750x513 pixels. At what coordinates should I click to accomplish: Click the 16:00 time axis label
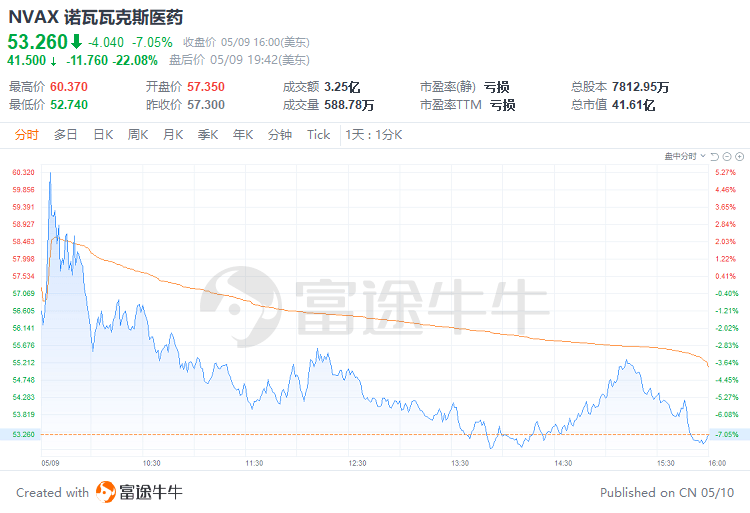coord(717,463)
